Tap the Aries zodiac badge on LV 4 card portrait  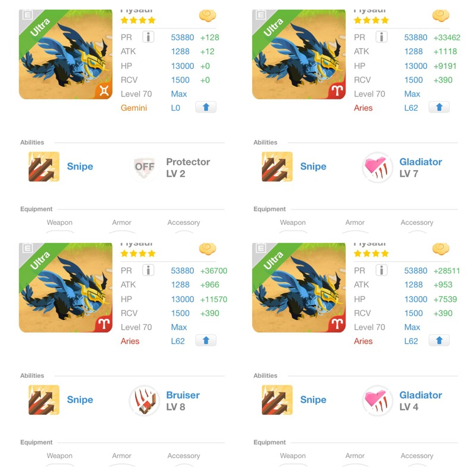(x=337, y=324)
